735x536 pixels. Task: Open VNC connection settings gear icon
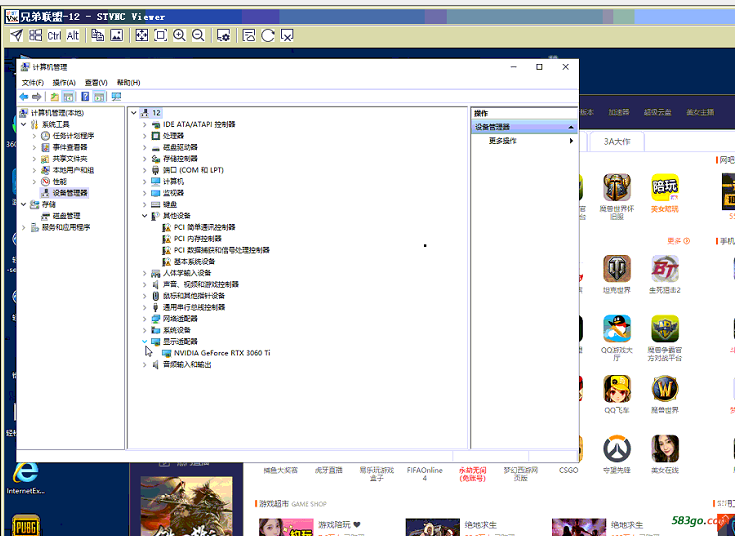coord(224,35)
